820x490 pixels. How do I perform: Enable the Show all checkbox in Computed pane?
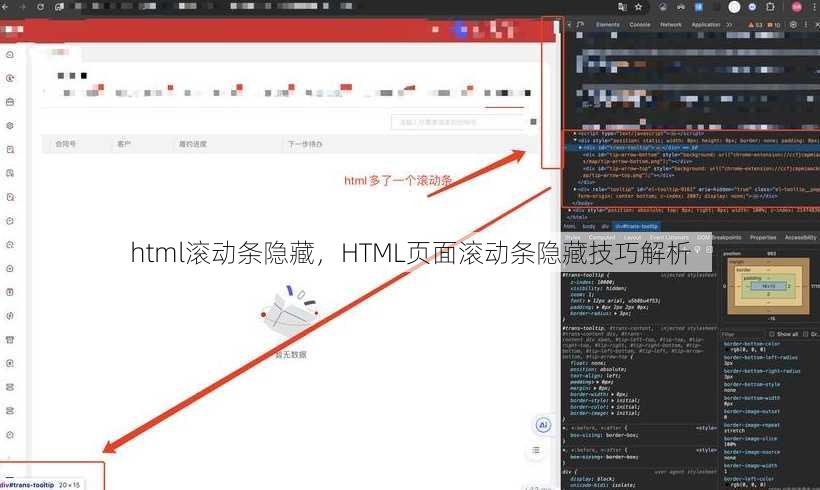(771, 334)
